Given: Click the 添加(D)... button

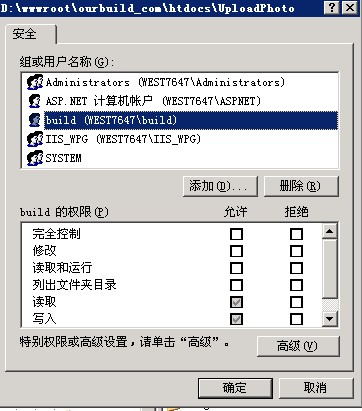Looking at the screenshot, I should 220,186.
